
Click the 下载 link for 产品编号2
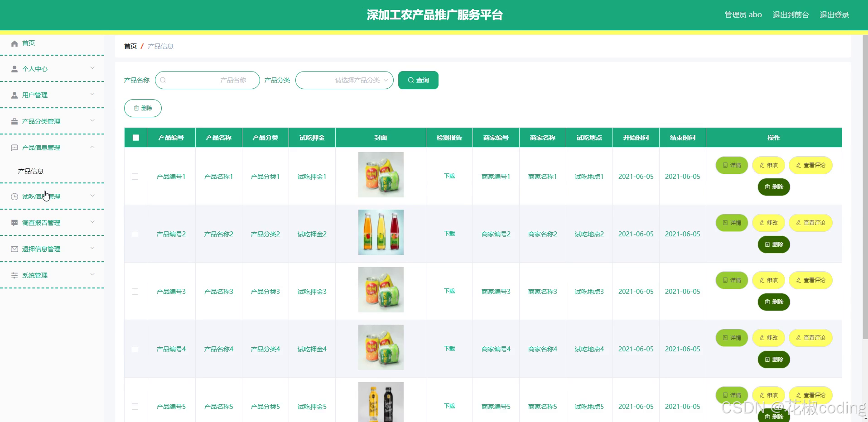[x=449, y=234]
